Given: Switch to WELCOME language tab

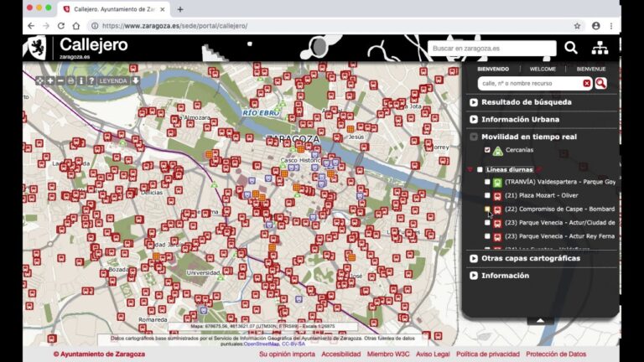Looking at the screenshot, I should point(543,69).
